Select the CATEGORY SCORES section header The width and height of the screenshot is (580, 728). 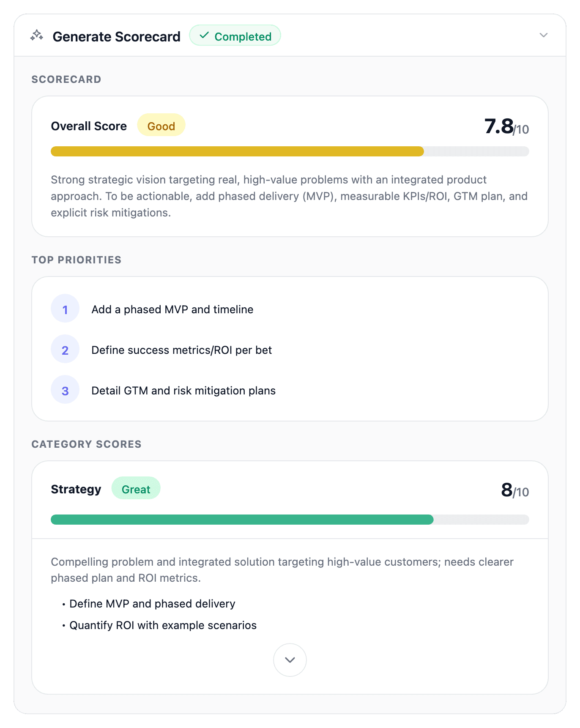click(86, 444)
